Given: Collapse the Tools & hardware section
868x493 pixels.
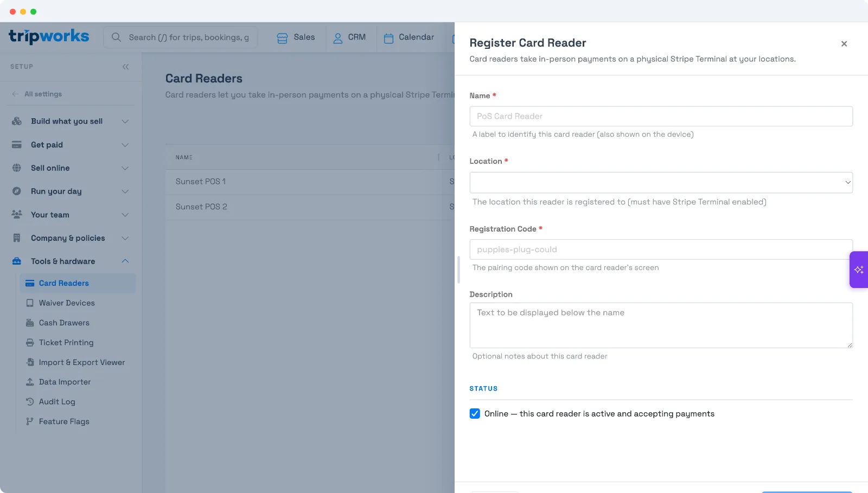Looking at the screenshot, I should click(71, 261).
